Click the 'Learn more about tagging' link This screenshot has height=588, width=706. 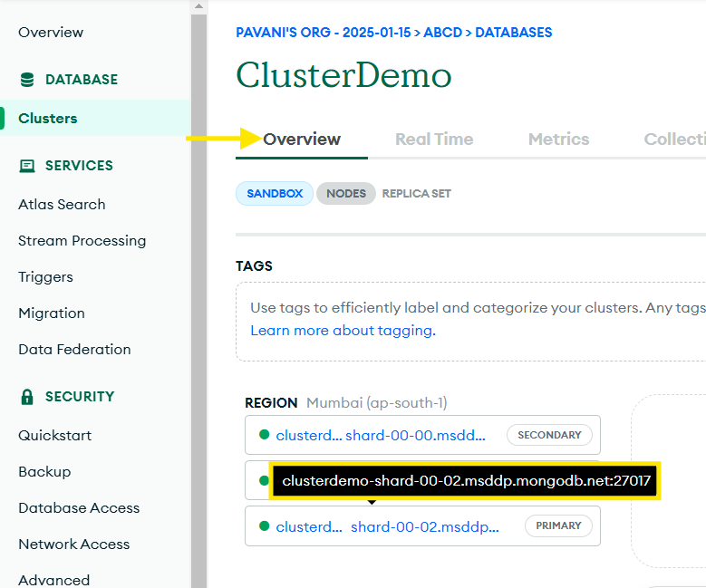[x=343, y=331]
